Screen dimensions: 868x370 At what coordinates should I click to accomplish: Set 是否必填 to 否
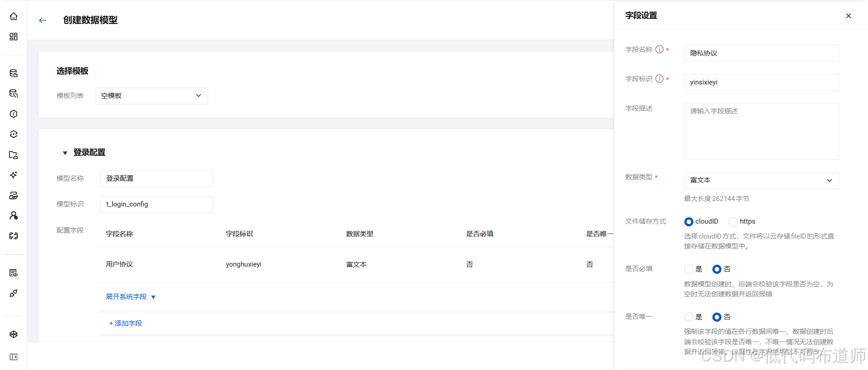(716, 269)
